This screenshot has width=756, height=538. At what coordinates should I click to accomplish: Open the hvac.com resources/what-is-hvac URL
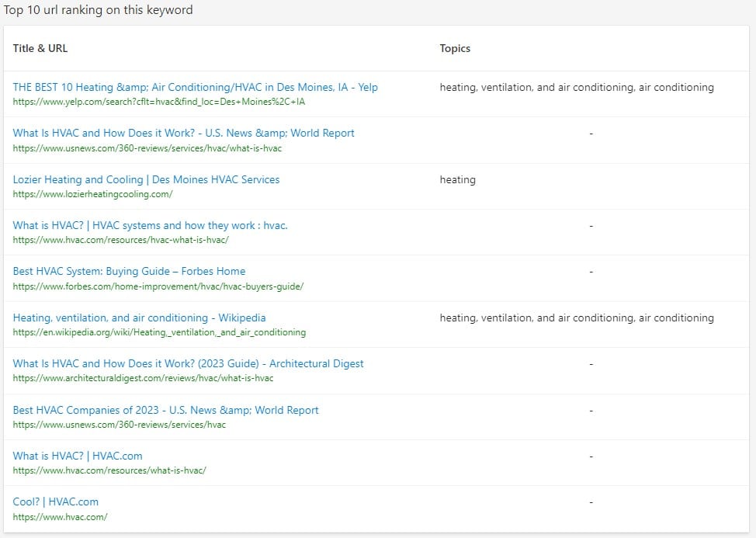click(x=109, y=470)
